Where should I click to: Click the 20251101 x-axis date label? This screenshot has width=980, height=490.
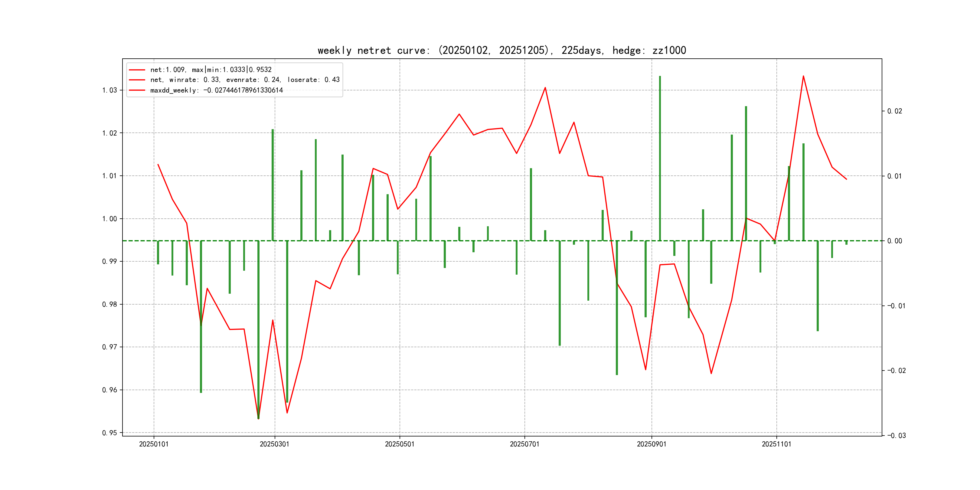(776, 444)
